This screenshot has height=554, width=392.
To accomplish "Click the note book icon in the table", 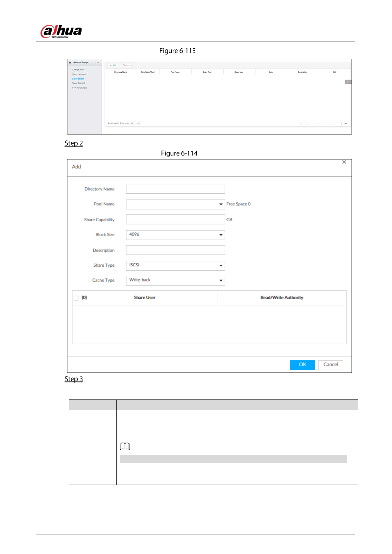I will pos(125,446).
